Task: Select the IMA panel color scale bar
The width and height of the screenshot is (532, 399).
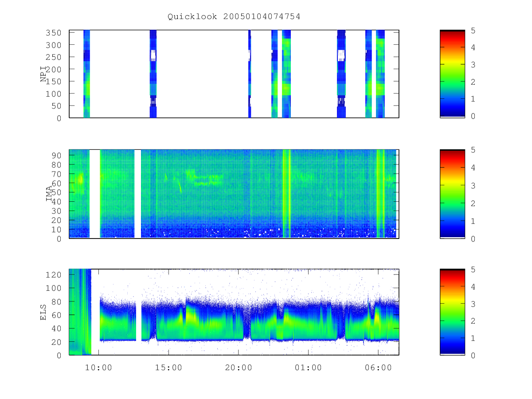Action: point(452,194)
